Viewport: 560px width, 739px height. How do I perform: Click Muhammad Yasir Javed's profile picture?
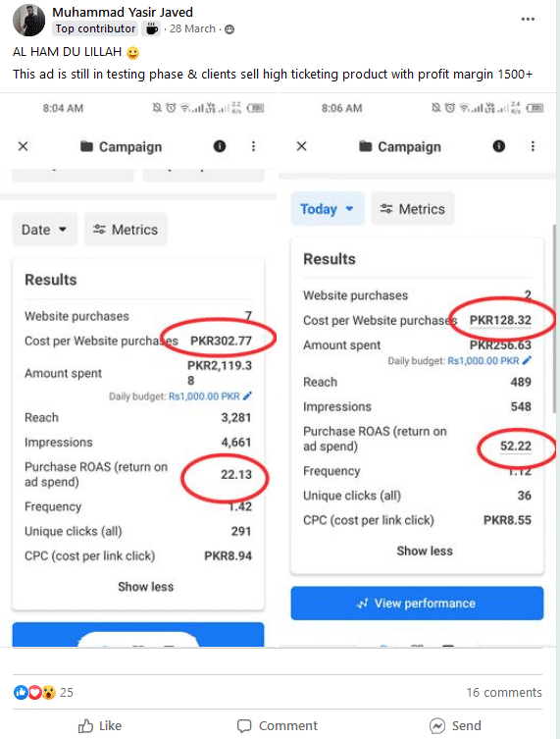click(x=29, y=21)
